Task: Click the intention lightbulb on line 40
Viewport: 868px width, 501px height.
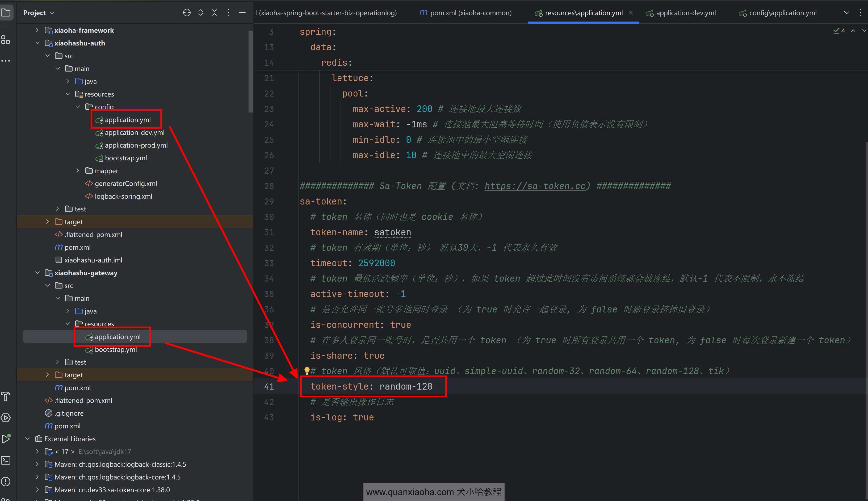Action: point(307,370)
